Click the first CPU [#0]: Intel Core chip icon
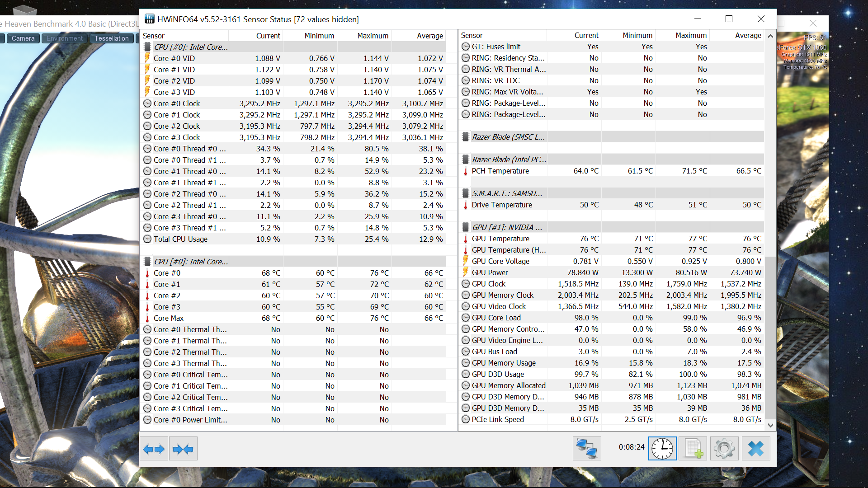The width and height of the screenshot is (868, 488). coord(147,47)
